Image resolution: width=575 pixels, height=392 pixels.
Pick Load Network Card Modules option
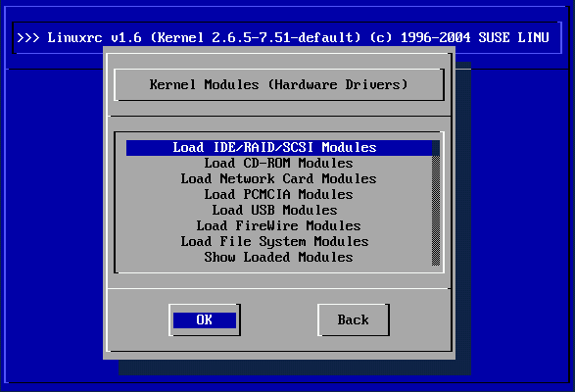278,178
